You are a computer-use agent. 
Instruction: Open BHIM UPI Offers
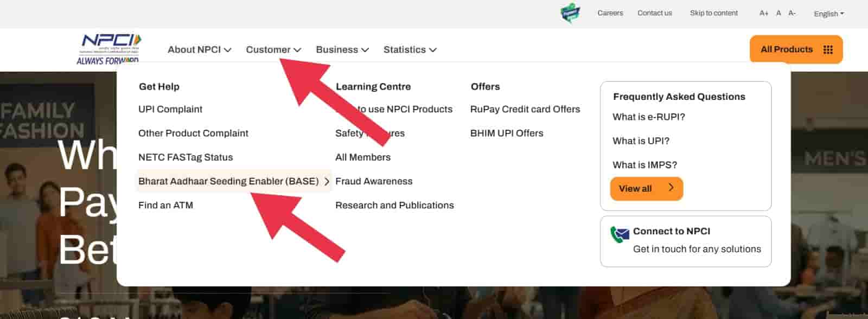coord(507,133)
